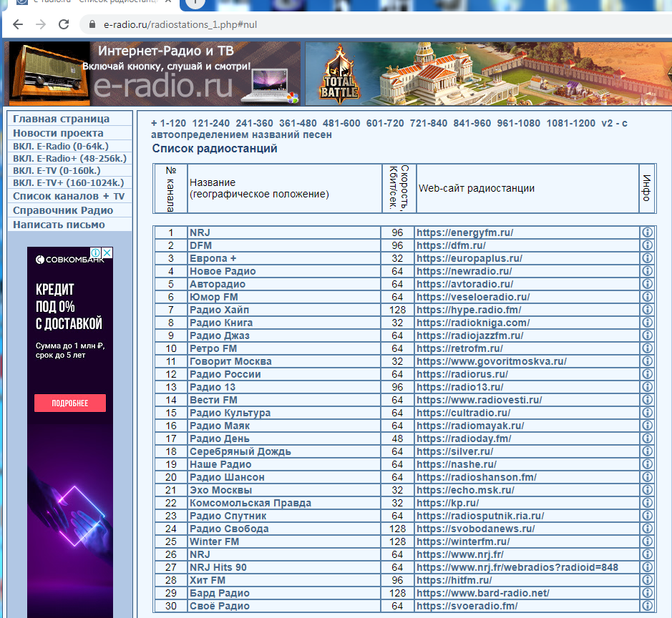This screenshot has width=672, height=618.
Task: Click Хит FM station name
Action: (208, 580)
